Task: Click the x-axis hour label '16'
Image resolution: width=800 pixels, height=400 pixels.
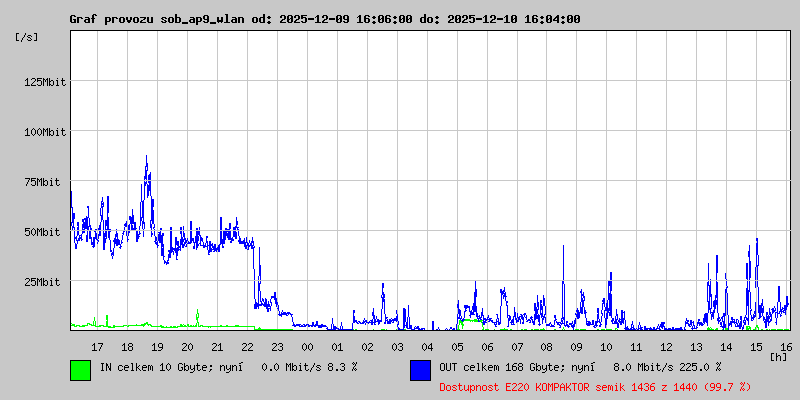Action: 785,347
